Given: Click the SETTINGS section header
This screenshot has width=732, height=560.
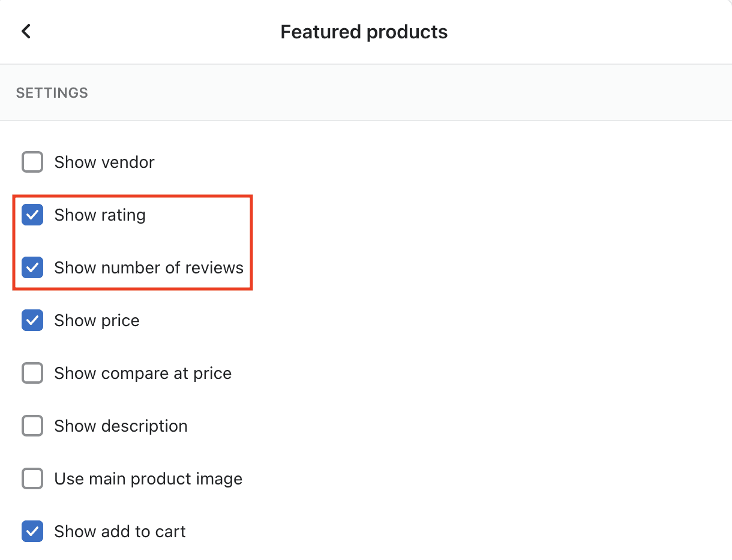Looking at the screenshot, I should [x=52, y=93].
